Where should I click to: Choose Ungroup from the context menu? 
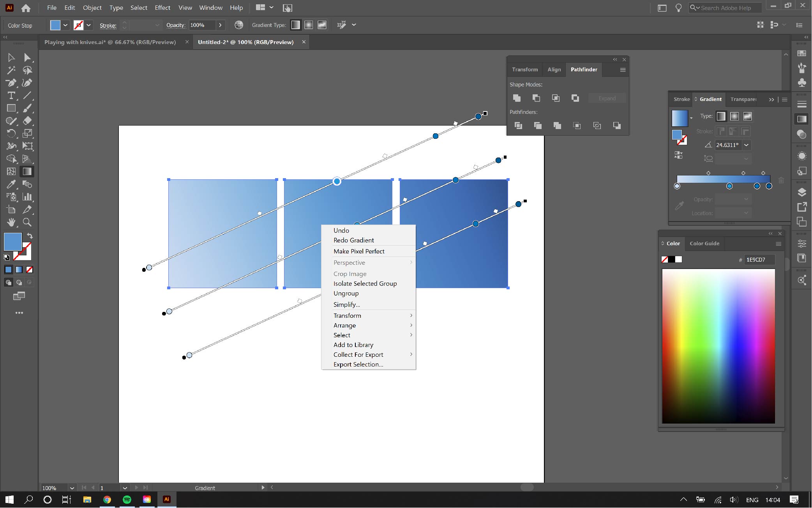point(346,293)
